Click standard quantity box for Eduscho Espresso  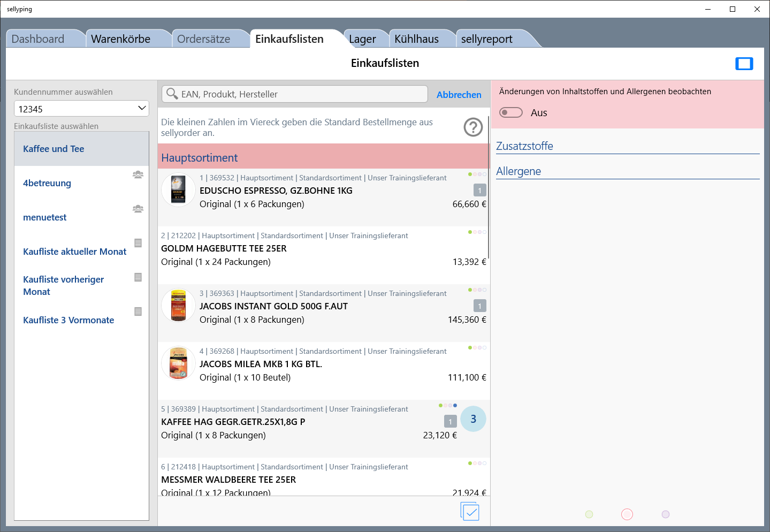(x=479, y=191)
